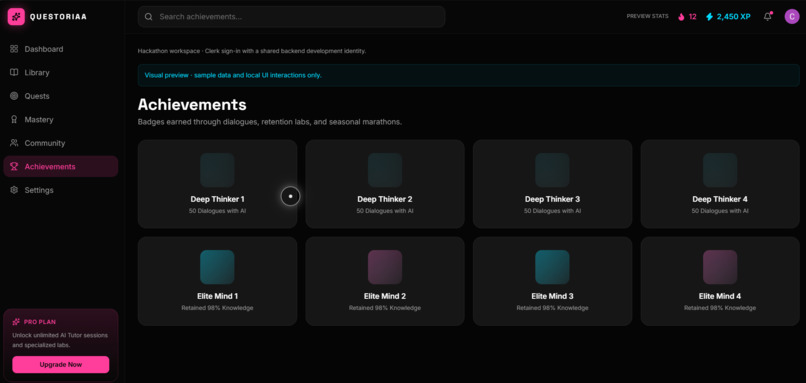
Task: Click the Elite Mind 4 purple badge
Action: tap(720, 267)
